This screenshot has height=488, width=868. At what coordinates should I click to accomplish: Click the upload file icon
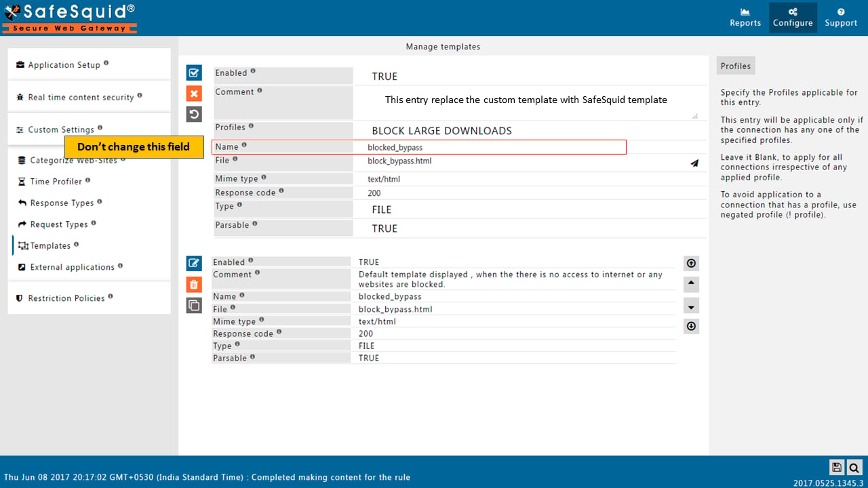pyautogui.click(x=694, y=163)
